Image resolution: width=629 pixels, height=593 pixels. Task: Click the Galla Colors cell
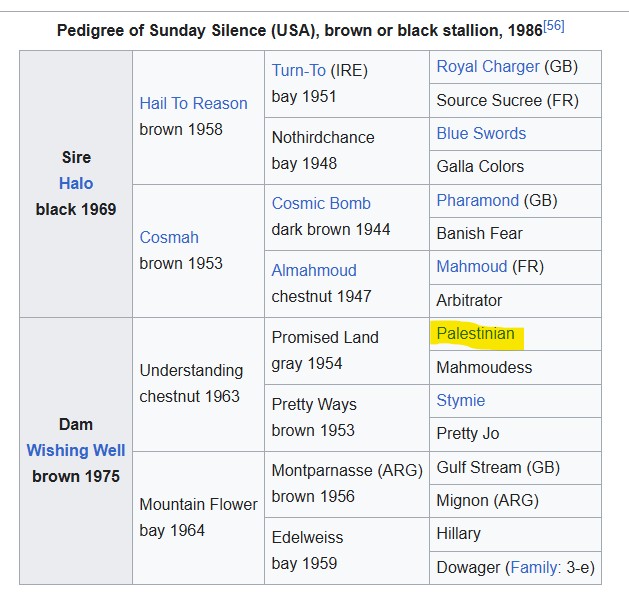[515, 167]
